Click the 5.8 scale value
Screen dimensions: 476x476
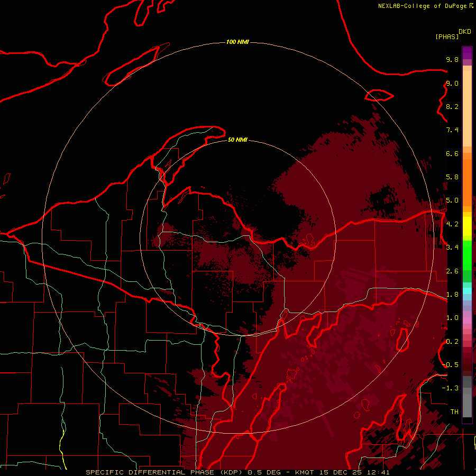tap(452, 177)
